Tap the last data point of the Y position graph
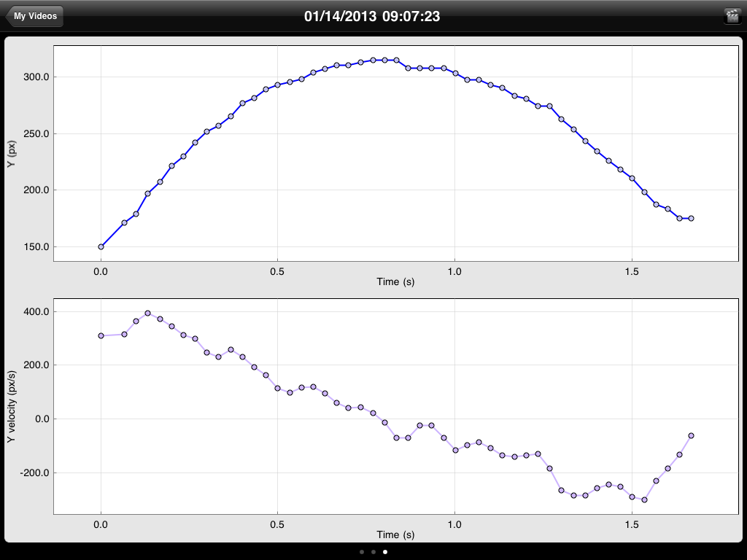The height and width of the screenshot is (560, 747). 692,219
